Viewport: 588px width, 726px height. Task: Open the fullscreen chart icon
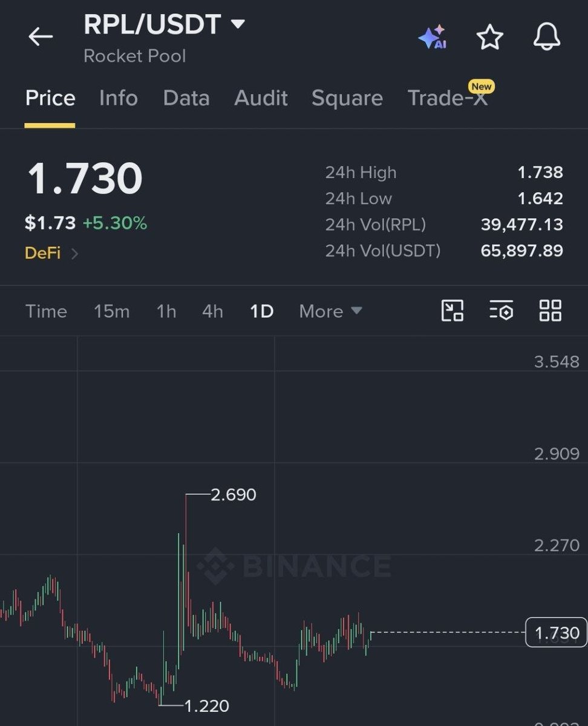[452, 310]
